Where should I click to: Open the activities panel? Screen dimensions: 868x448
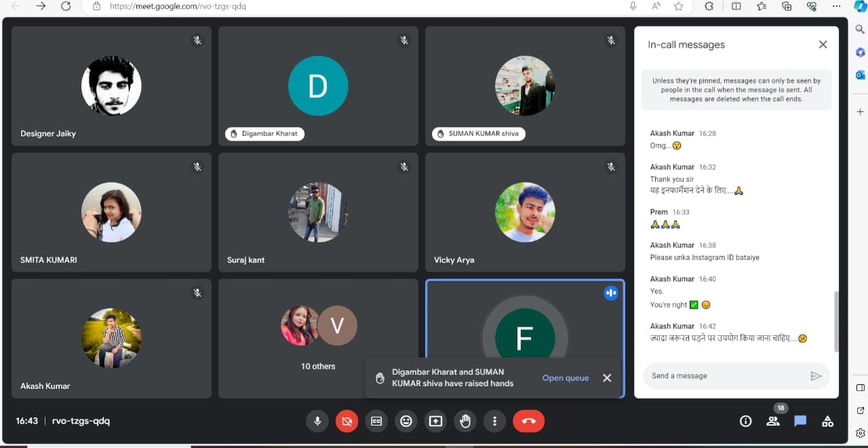click(x=827, y=421)
